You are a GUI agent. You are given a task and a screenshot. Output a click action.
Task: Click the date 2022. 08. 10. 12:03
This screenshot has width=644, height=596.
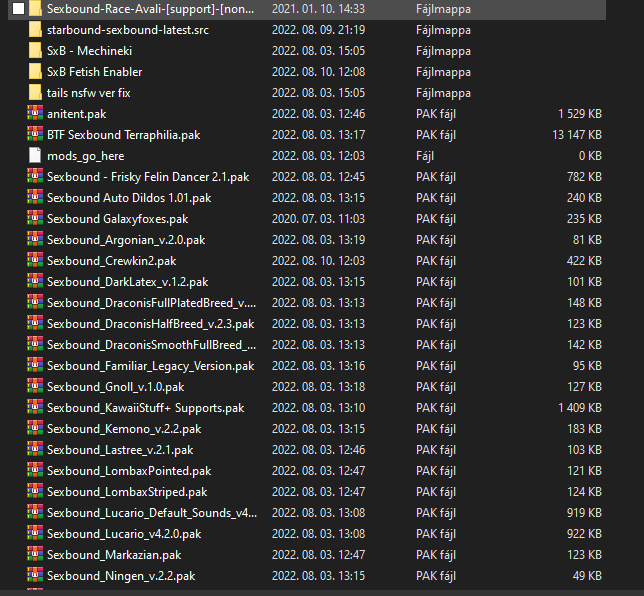[318, 260]
